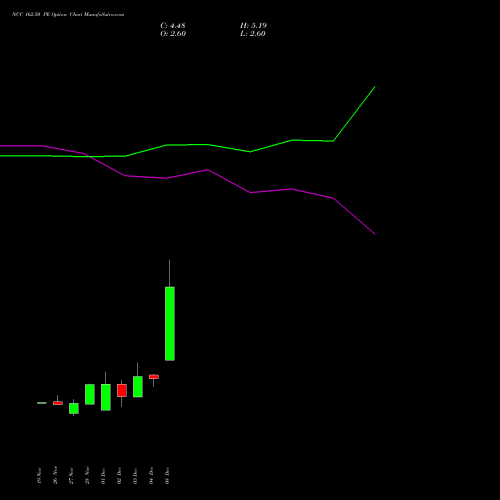Click the close value C: 4.48
The width and height of the screenshot is (500, 500).
(x=173, y=26)
